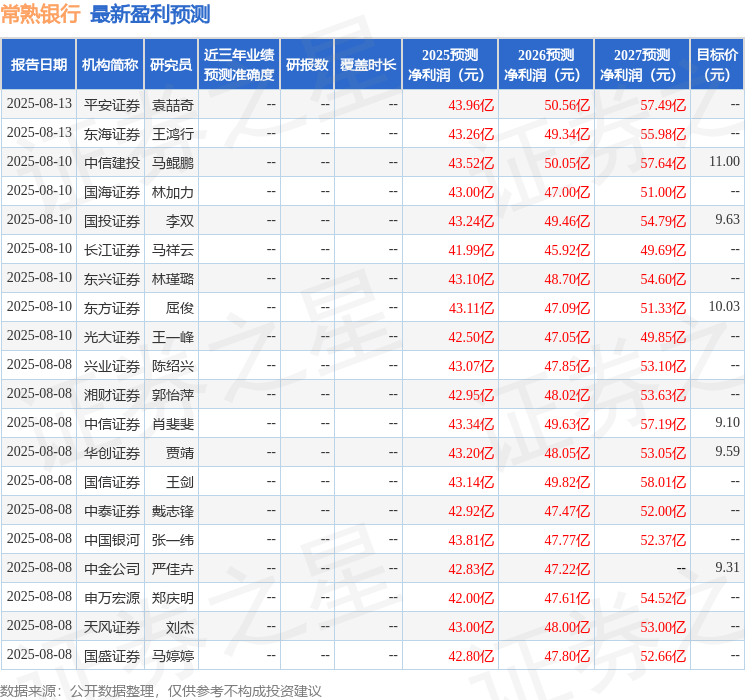Viewport: 745px width, 700px height.
Task: Click 近三年业绩预测准确度 column header
Action: click(238, 65)
